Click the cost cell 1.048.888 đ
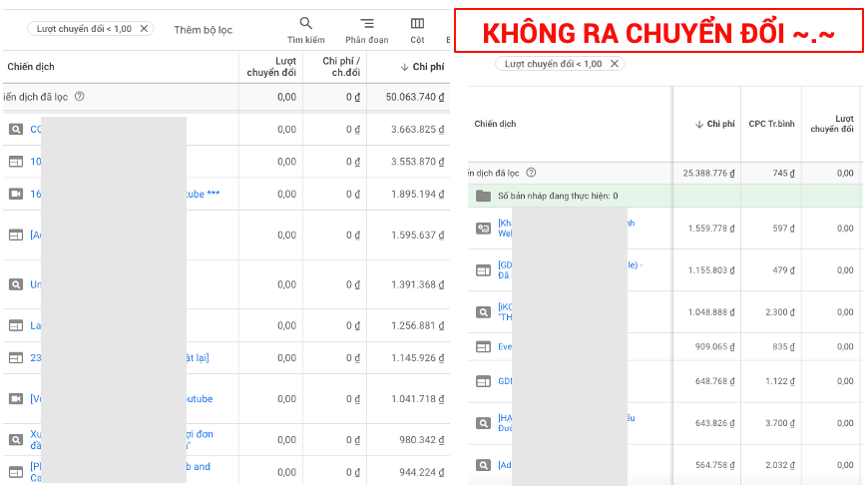This screenshot has width=868, height=490. pos(711,312)
